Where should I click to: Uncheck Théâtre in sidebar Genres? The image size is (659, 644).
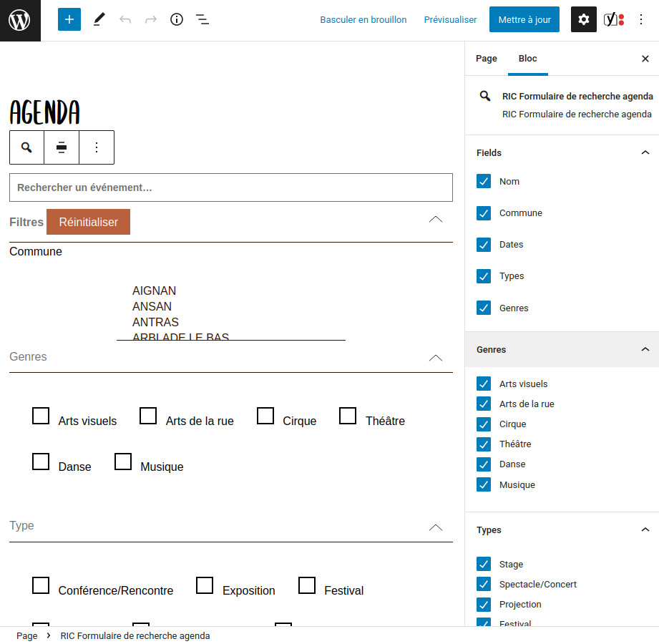484,444
